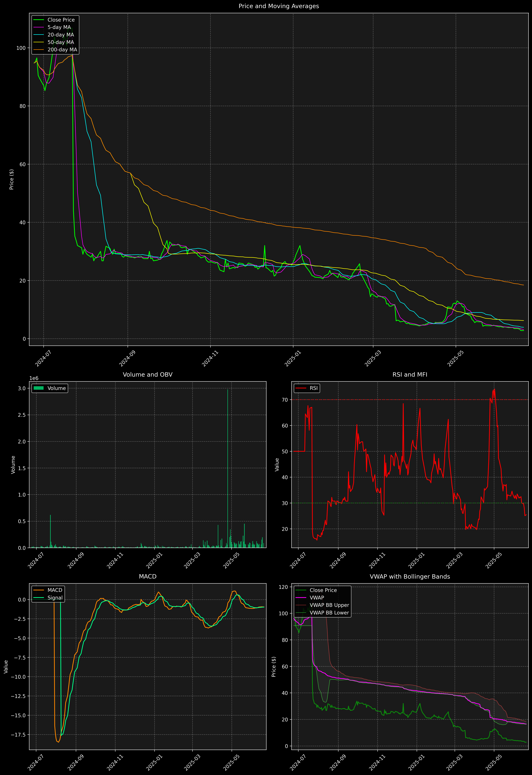Click the 'MACD' chart title
The image size is (532, 775).
[x=148, y=577]
